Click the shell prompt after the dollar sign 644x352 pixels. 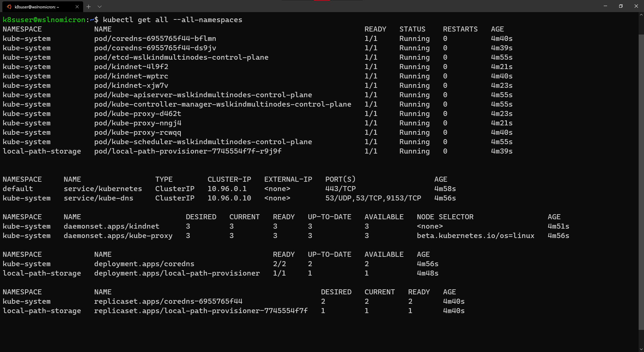pyautogui.click(x=101, y=20)
